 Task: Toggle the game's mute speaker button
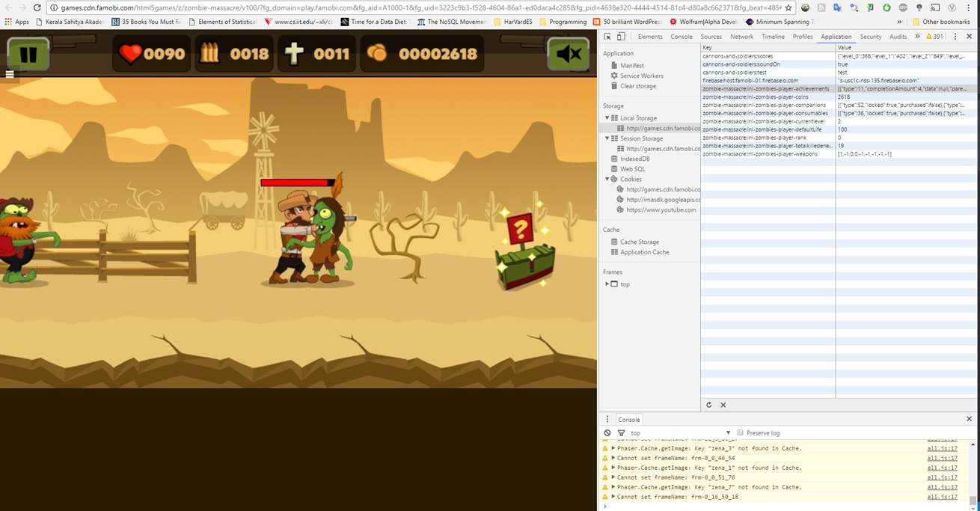point(568,54)
